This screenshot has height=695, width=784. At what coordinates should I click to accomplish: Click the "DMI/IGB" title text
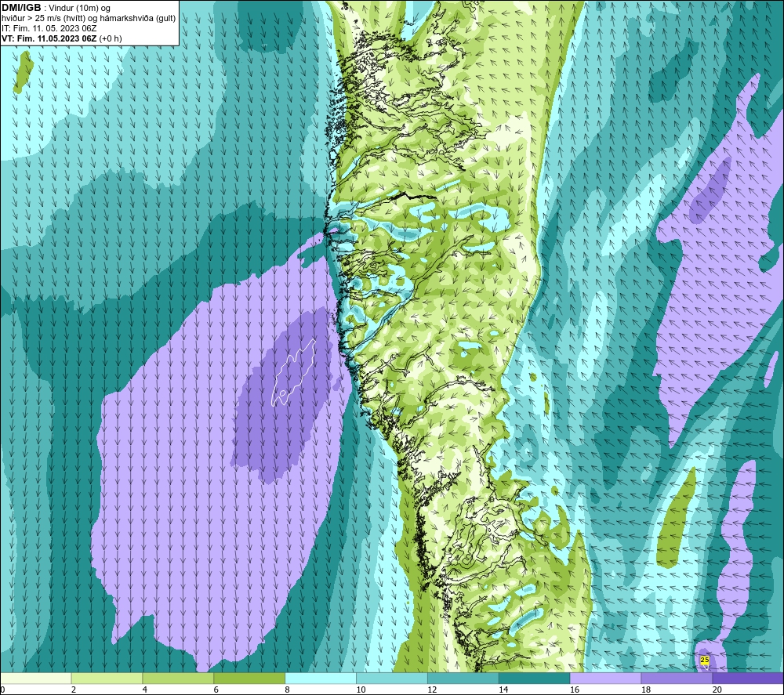21,8
